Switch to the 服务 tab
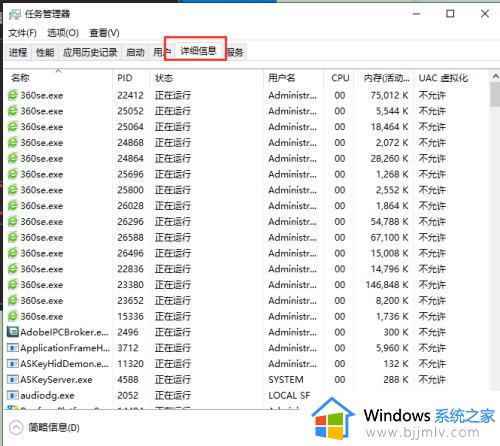The width and height of the screenshot is (500, 446). 235,52
